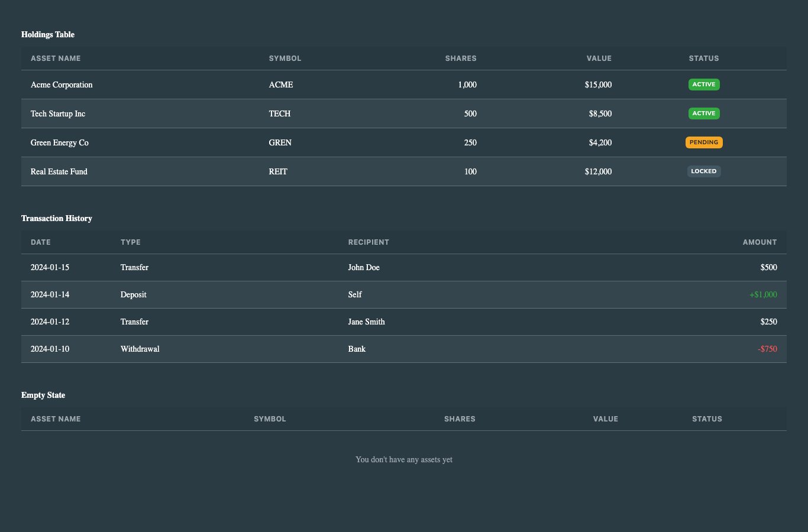Click the Empty State heading
Screen dimensions: 808x532
43,395
